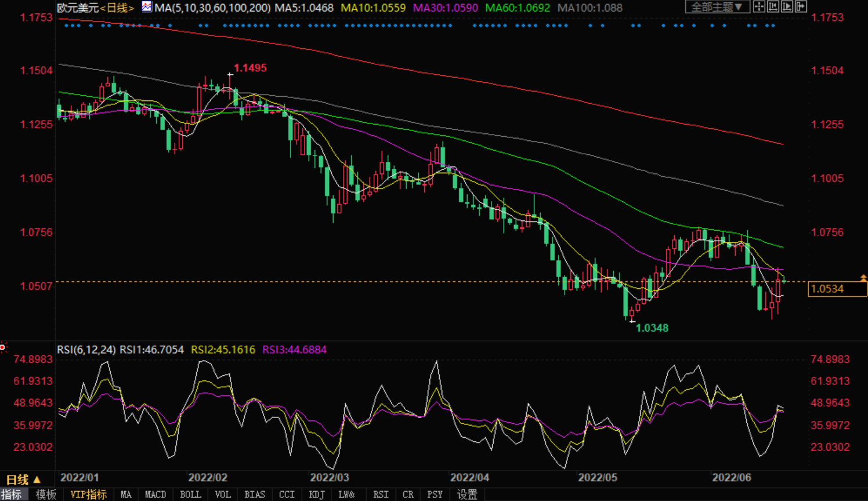Expand the 日线 period selector

(23, 480)
